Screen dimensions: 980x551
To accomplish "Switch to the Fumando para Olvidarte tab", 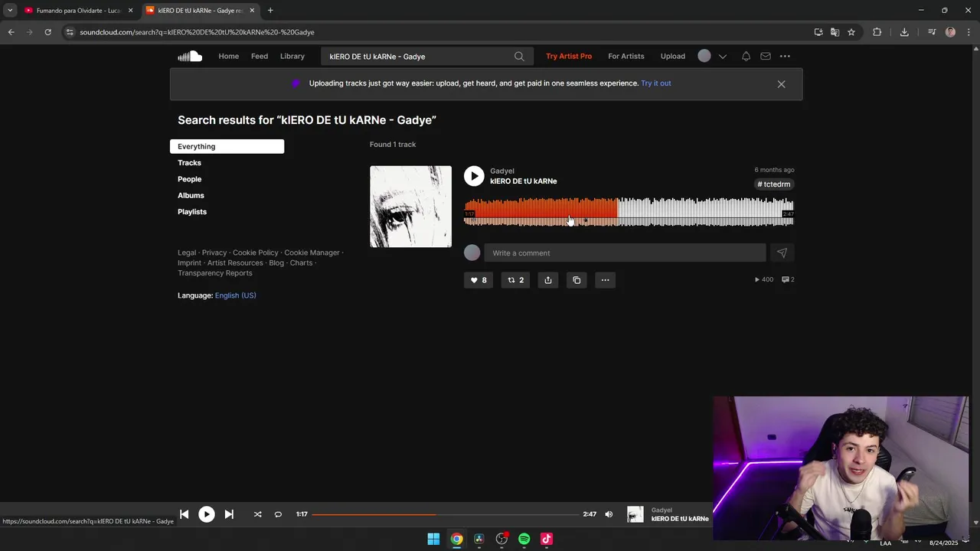I will [79, 11].
